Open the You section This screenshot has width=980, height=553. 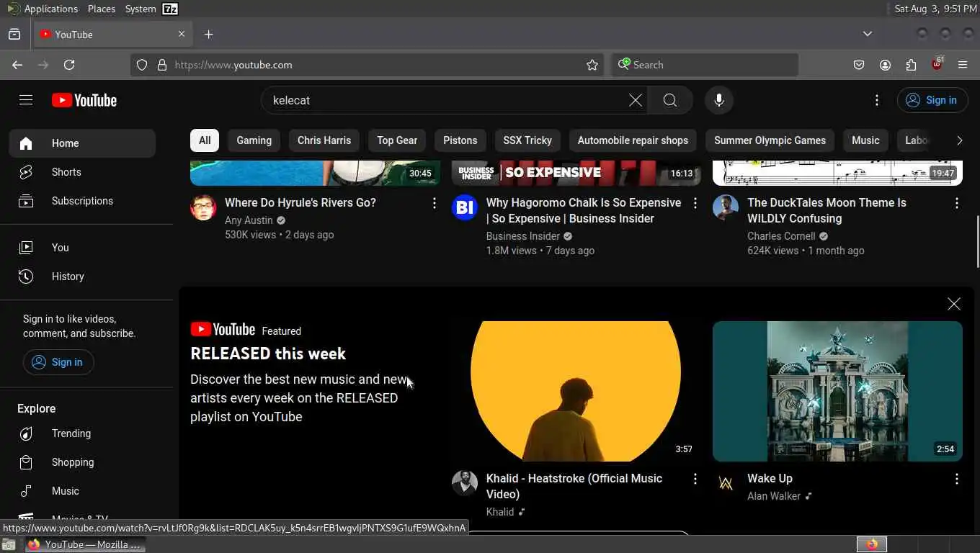82,248
